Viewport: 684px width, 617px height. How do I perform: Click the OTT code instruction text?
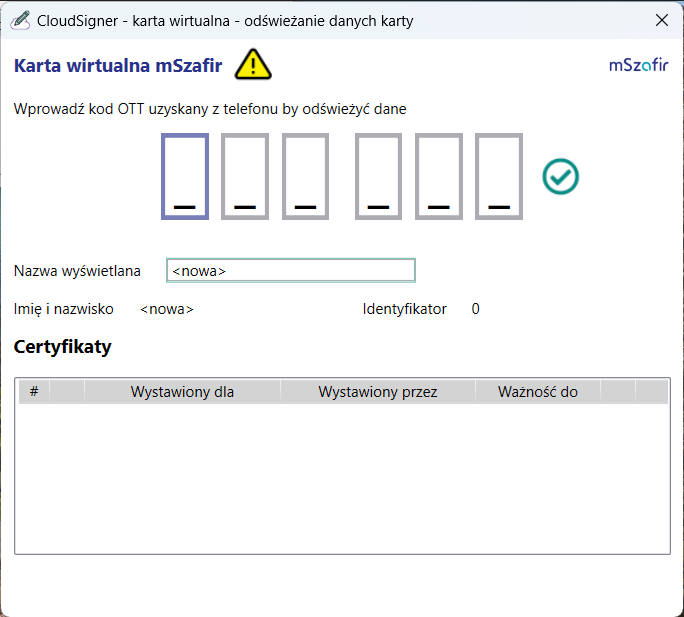(210, 109)
